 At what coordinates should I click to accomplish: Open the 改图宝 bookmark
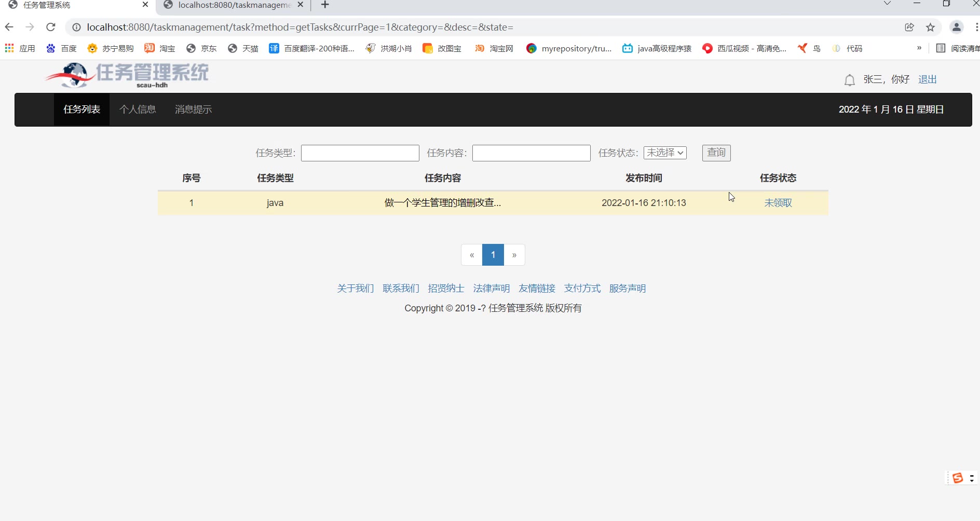click(x=442, y=48)
